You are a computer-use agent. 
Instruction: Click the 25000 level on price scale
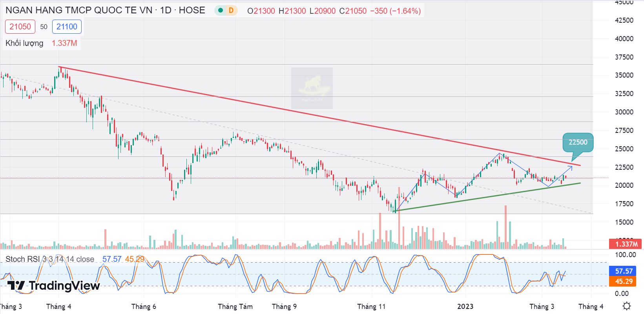point(624,149)
